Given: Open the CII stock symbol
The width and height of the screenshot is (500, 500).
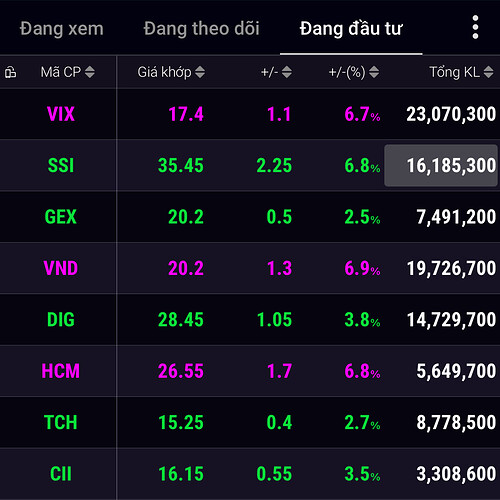Looking at the screenshot, I should click(61, 474).
